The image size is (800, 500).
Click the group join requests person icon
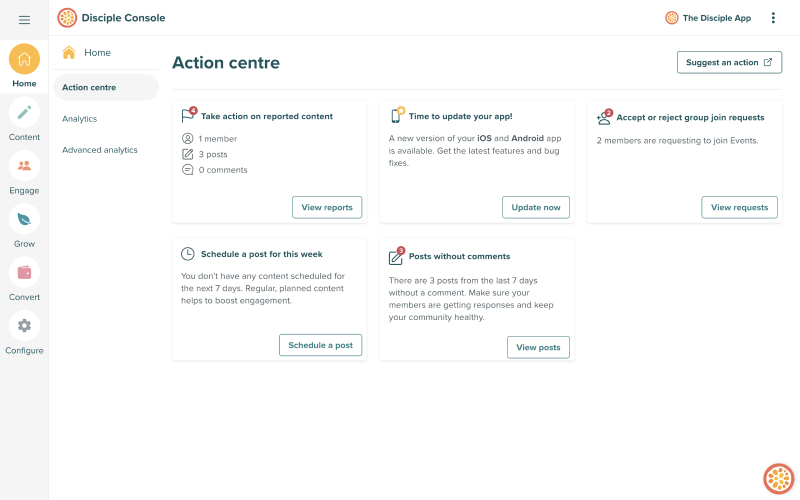point(604,117)
